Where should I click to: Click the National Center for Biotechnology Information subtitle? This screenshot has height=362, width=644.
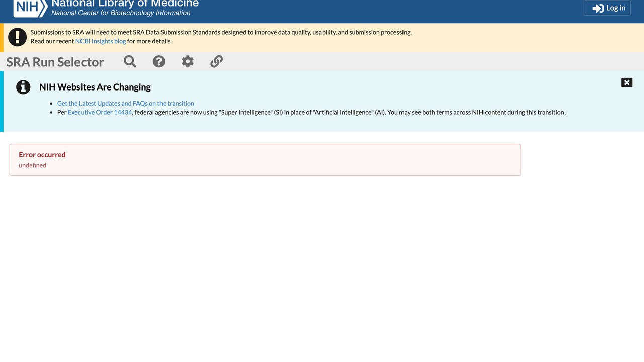[x=121, y=13]
